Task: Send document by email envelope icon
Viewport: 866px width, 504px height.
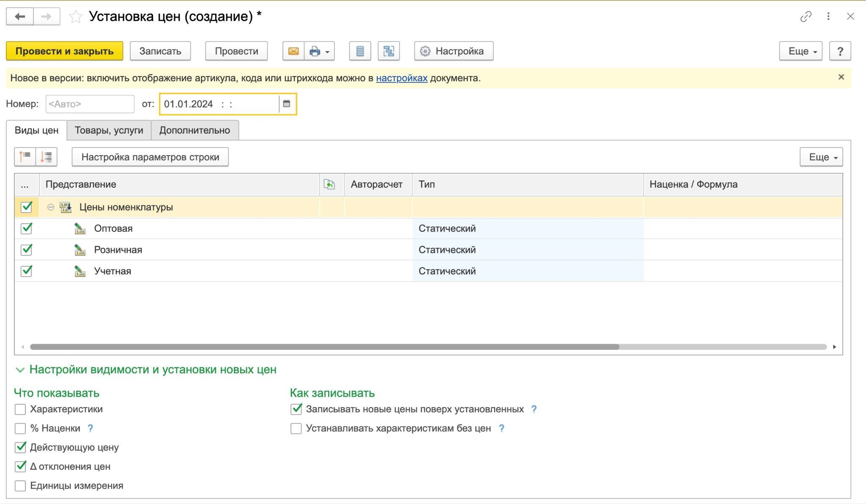Action: (x=293, y=51)
